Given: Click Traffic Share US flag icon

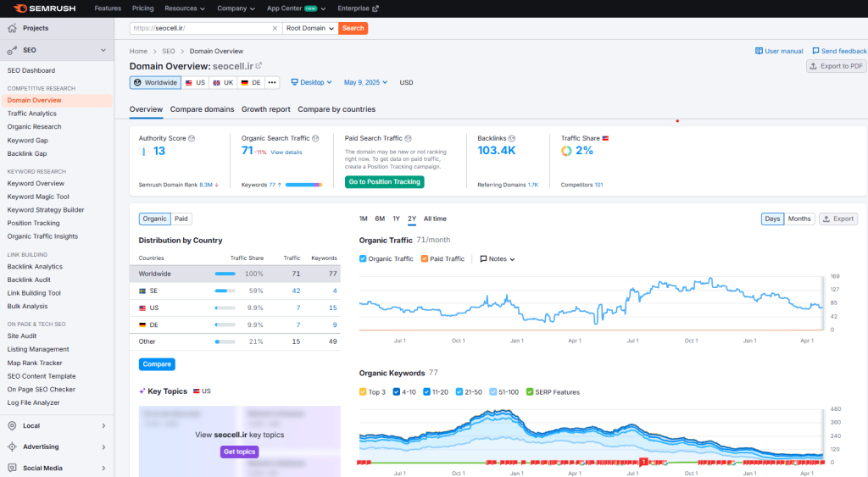Looking at the screenshot, I should pos(605,138).
